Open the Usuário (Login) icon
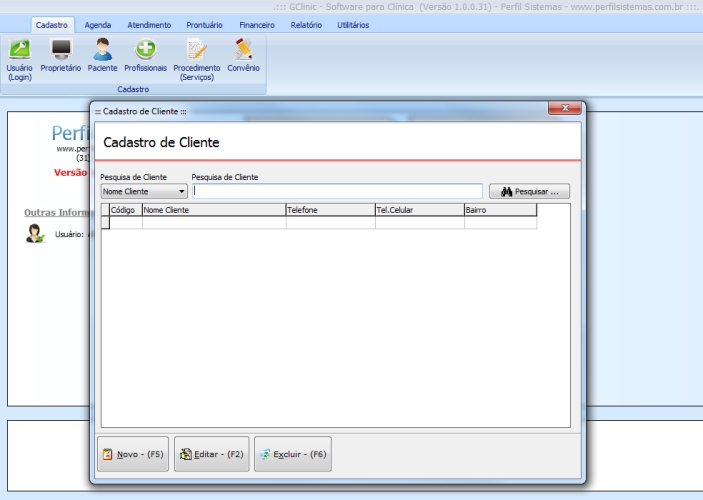The image size is (703, 500). pos(19,50)
